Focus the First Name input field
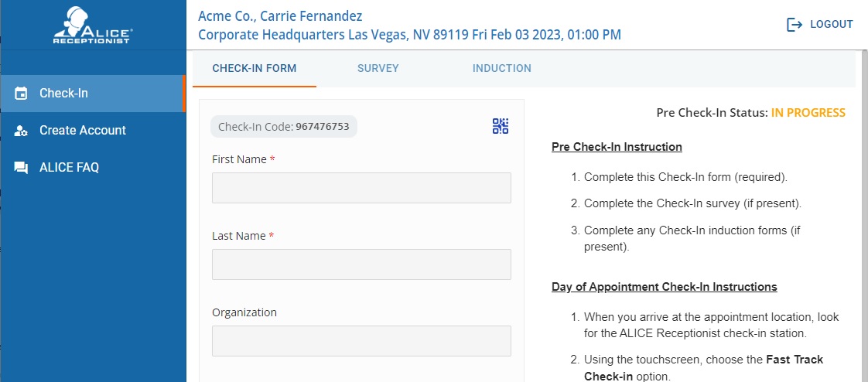 coord(361,188)
